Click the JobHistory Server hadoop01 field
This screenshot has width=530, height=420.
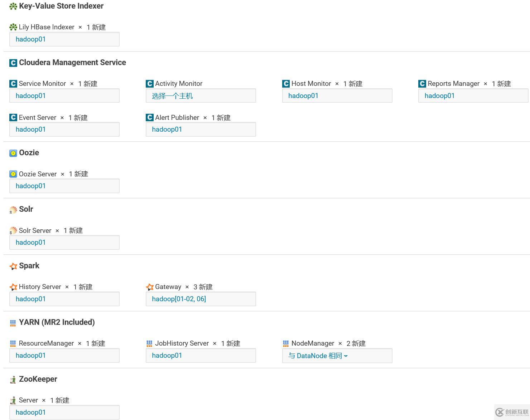pos(167,356)
